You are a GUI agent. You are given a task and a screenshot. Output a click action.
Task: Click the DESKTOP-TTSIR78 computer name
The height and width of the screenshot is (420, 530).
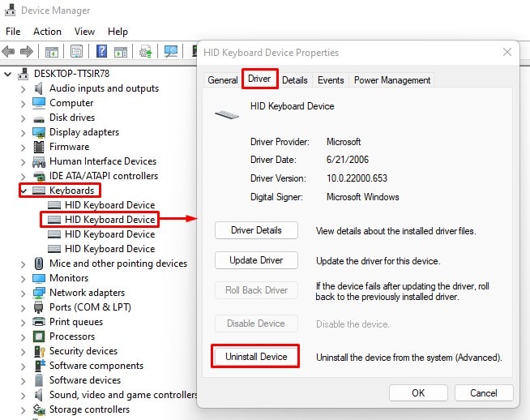(x=71, y=74)
